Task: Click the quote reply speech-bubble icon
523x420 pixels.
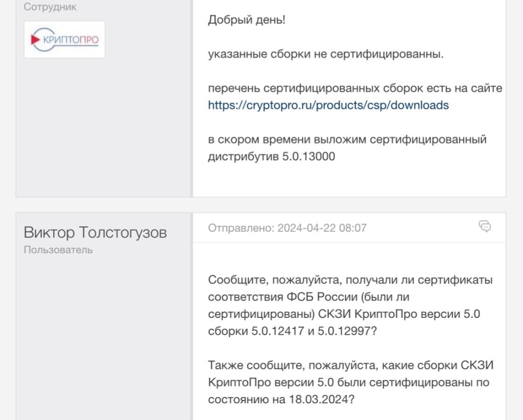Action: pos(485,226)
